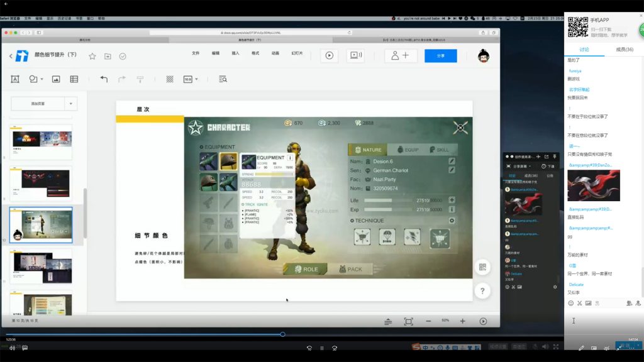Screen dimensions: 644x362
Task: Click the insert table icon
Action: tap(74, 79)
